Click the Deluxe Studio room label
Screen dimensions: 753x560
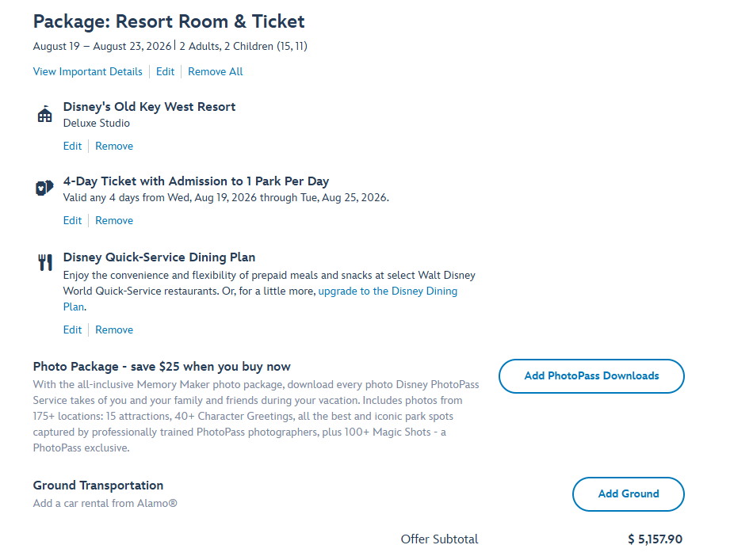pos(96,123)
